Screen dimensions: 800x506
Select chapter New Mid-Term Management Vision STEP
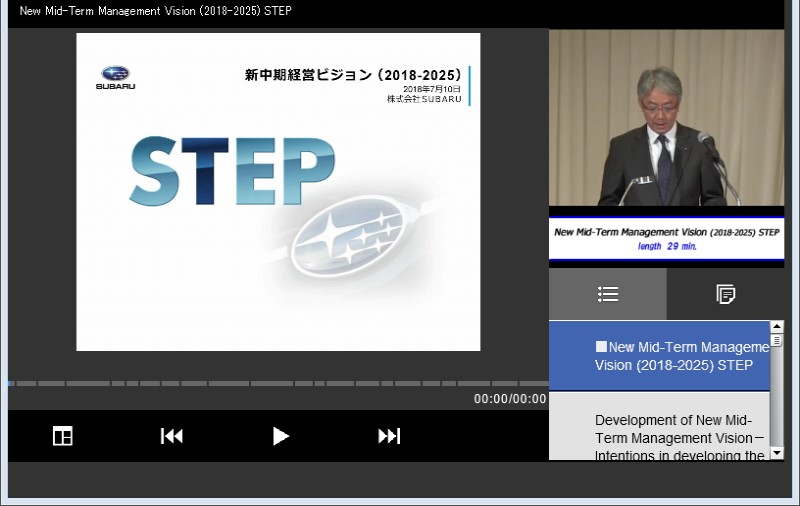point(659,356)
